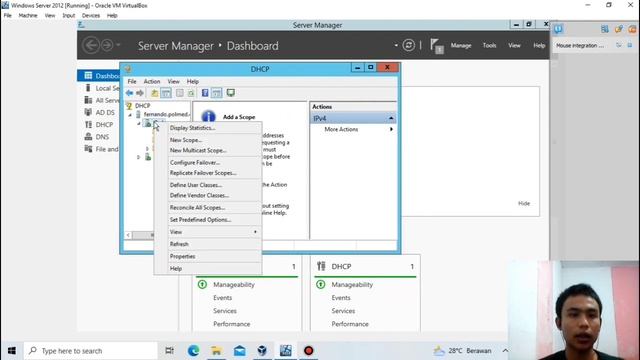640x360 pixels.
Task: Open Services in DHCP role tile
Action: tap(343, 311)
